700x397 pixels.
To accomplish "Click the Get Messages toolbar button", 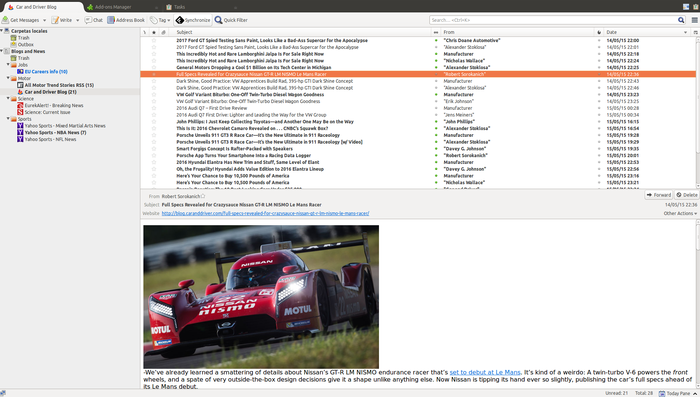I will point(21,20).
